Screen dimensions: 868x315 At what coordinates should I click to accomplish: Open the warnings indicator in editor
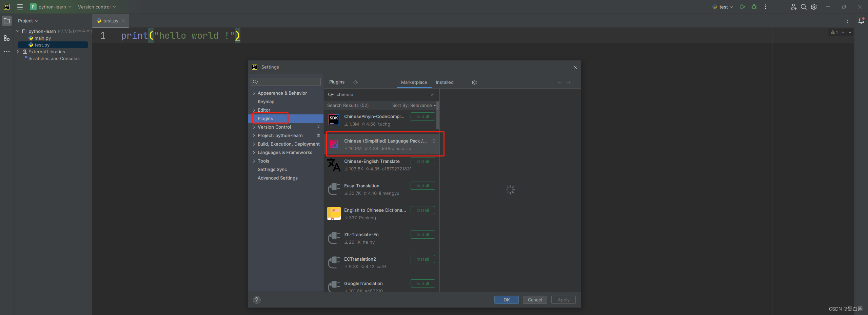834,32
